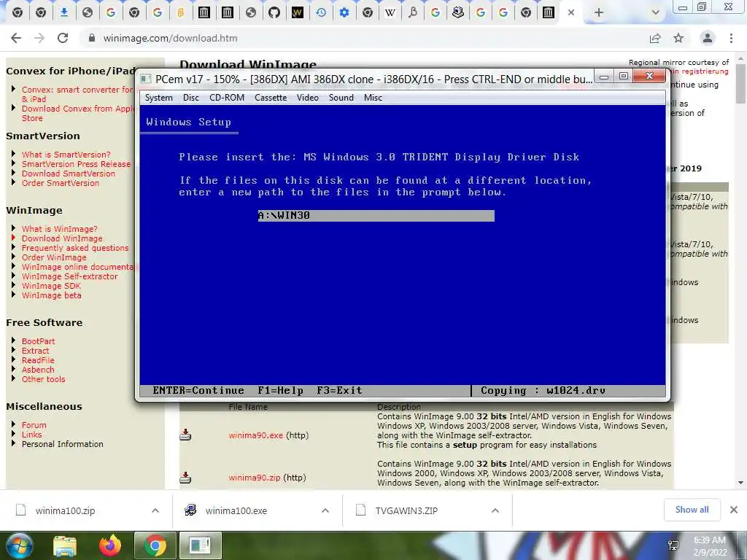747x560 pixels.
Task: Switch to the GitHub tab in Chrome
Action: (274, 13)
